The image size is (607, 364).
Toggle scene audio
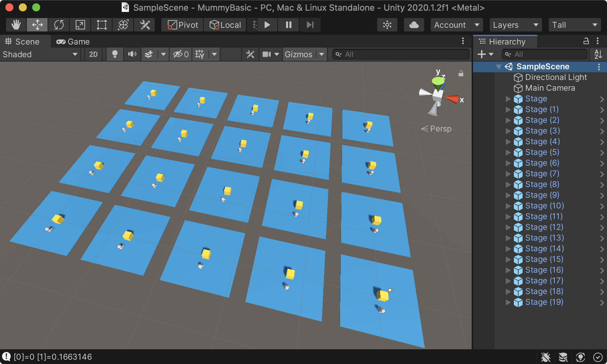(132, 54)
